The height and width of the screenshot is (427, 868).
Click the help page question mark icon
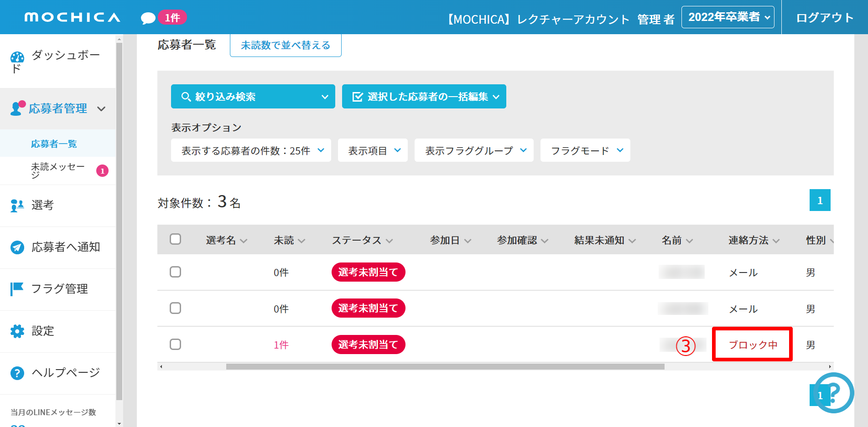(17, 373)
